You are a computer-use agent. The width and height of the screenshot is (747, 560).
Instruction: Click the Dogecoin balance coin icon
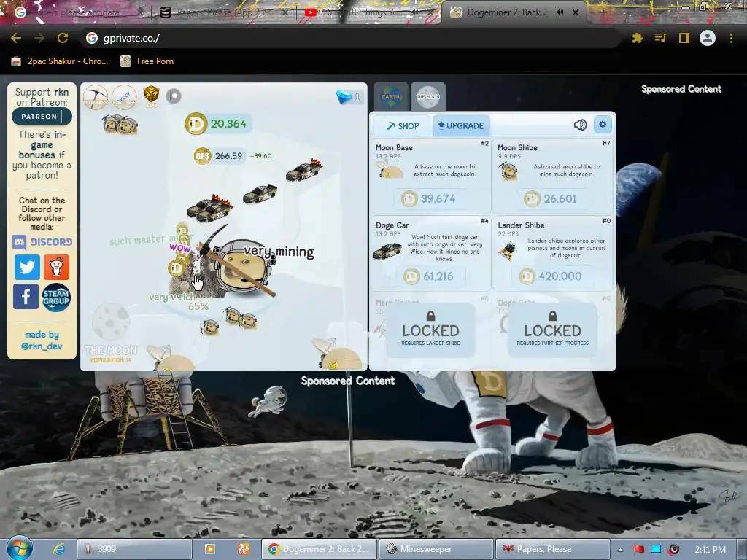point(196,124)
